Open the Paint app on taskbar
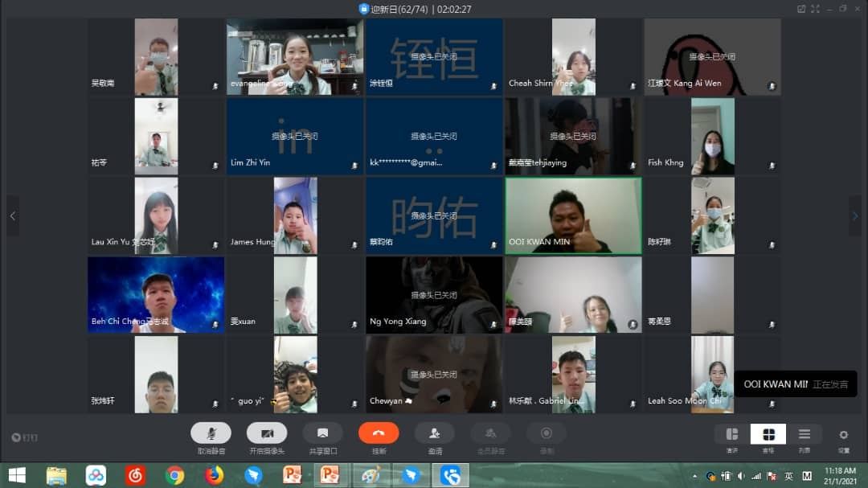Image resolution: width=868 pixels, height=488 pixels. [371, 475]
